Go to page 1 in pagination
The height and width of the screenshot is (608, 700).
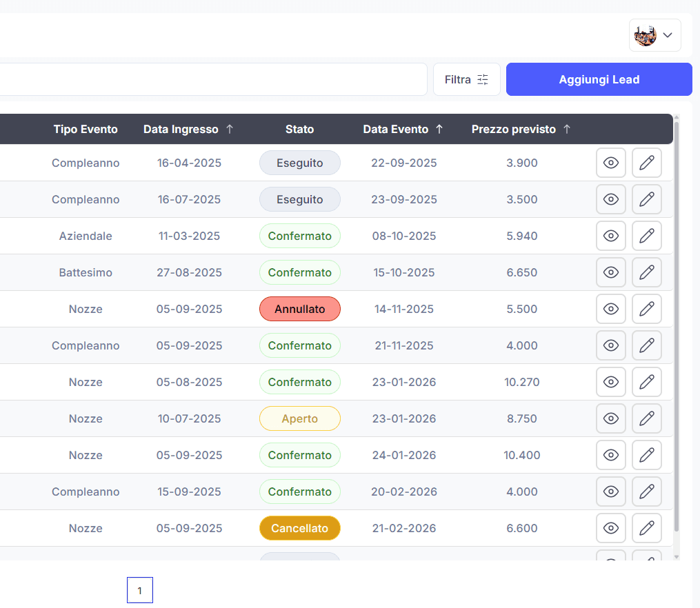[x=140, y=590]
